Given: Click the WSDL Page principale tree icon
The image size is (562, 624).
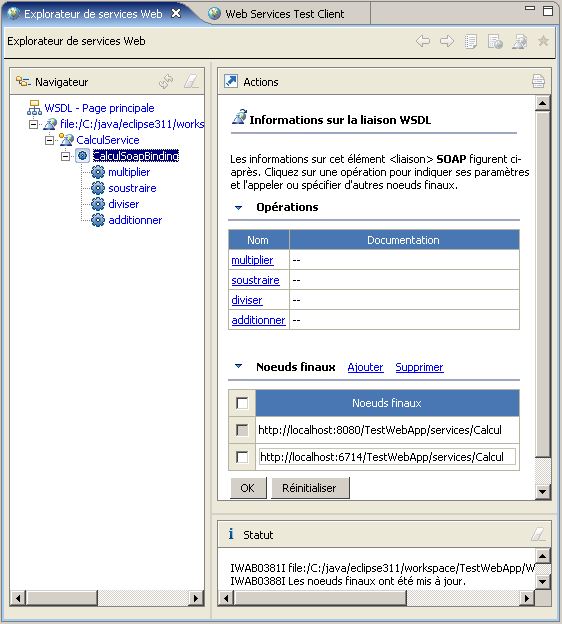Looking at the screenshot, I should click(x=34, y=107).
